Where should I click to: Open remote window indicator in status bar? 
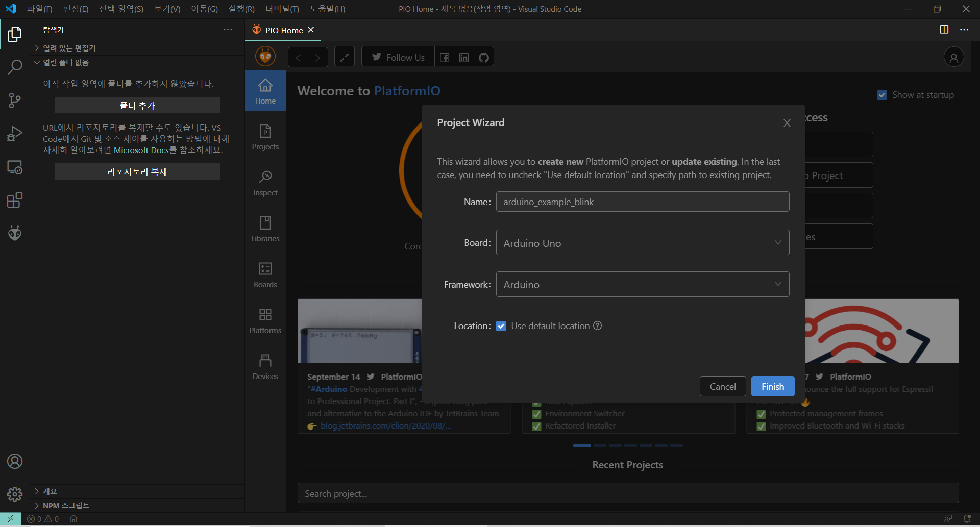pyautogui.click(x=10, y=519)
